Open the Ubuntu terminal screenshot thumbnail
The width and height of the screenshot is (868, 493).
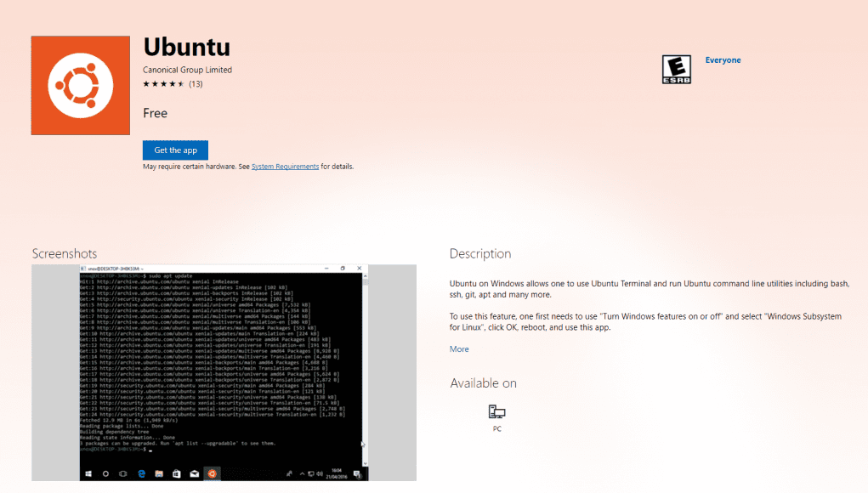[x=224, y=372]
